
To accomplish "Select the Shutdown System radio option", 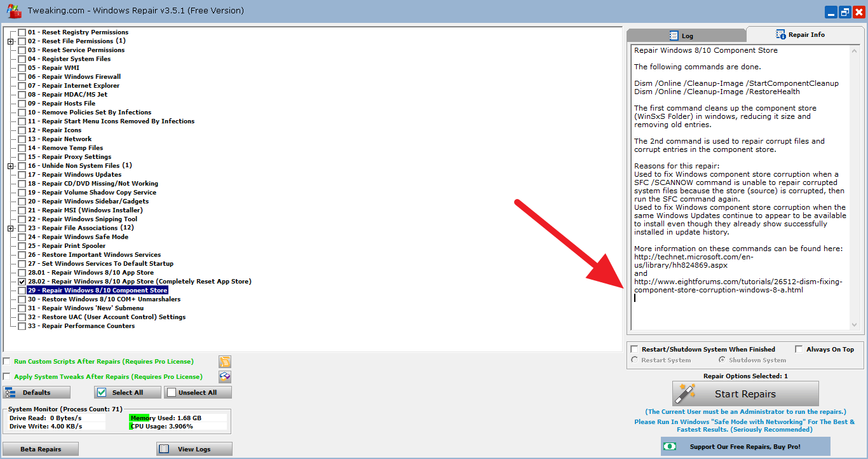I will pos(722,360).
